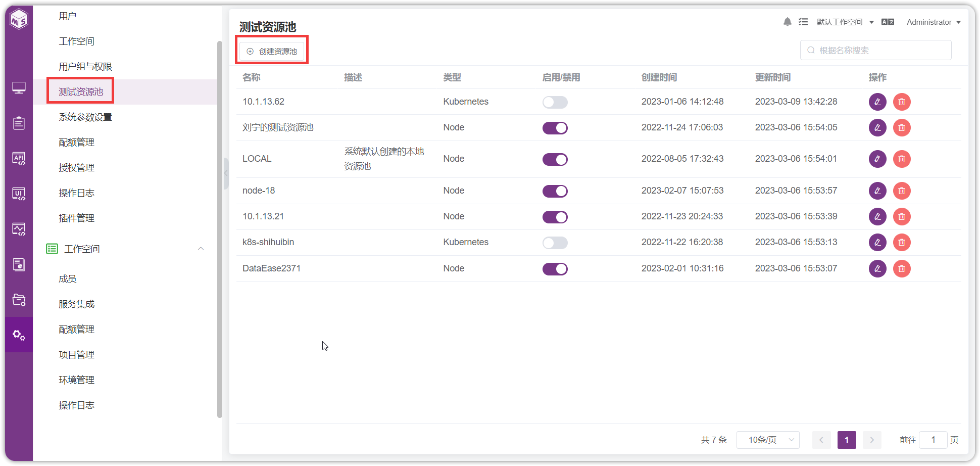Click the 前往 page number input
Viewport: 980px width, 466px height.
(933, 440)
